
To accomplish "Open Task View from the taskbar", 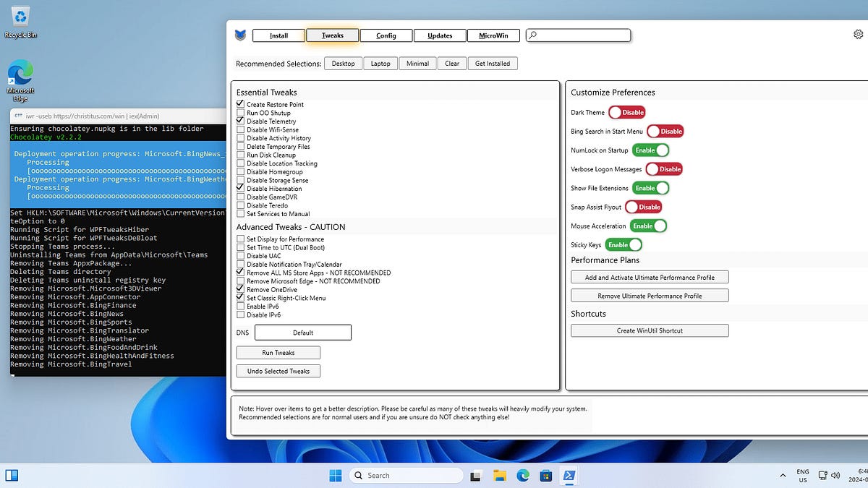I will pyautogui.click(x=475, y=476).
